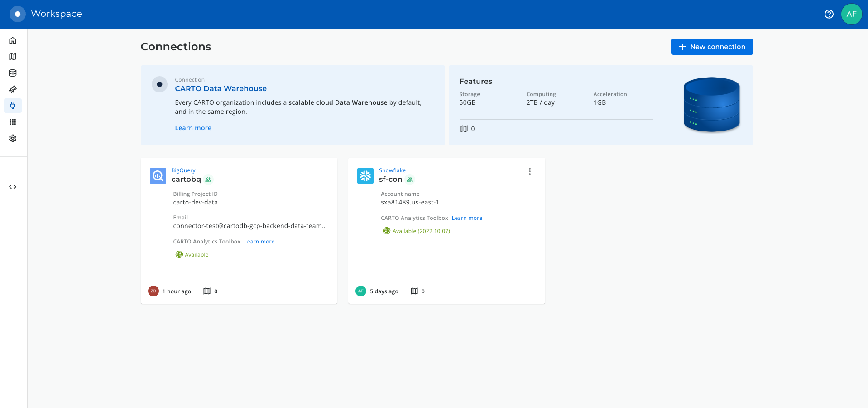
Task: Open the Developers code brackets icon
Action: click(13, 187)
